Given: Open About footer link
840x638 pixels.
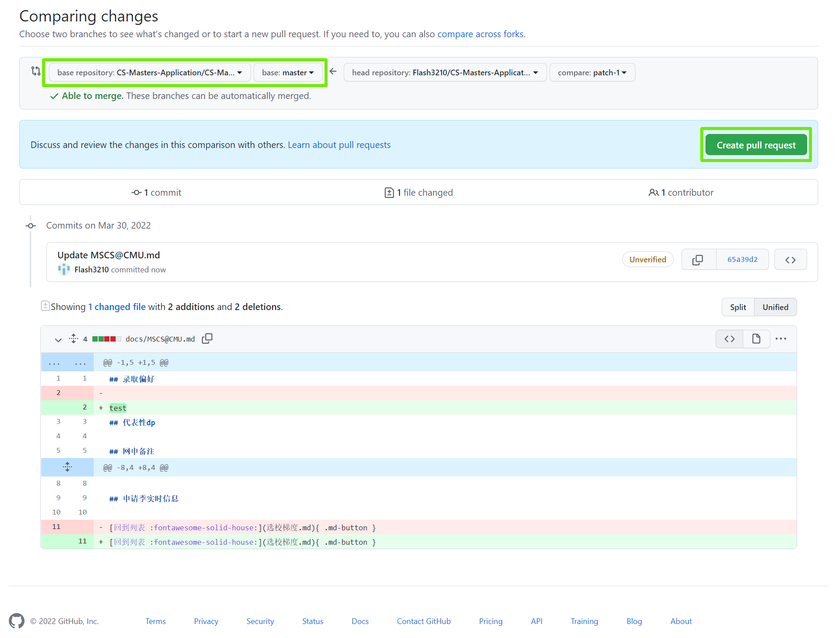Looking at the screenshot, I should click(681, 621).
